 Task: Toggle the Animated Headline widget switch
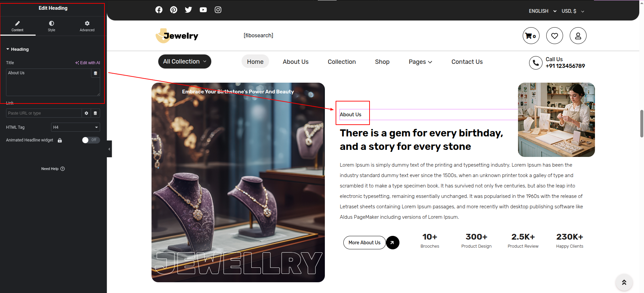pos(91,140)
